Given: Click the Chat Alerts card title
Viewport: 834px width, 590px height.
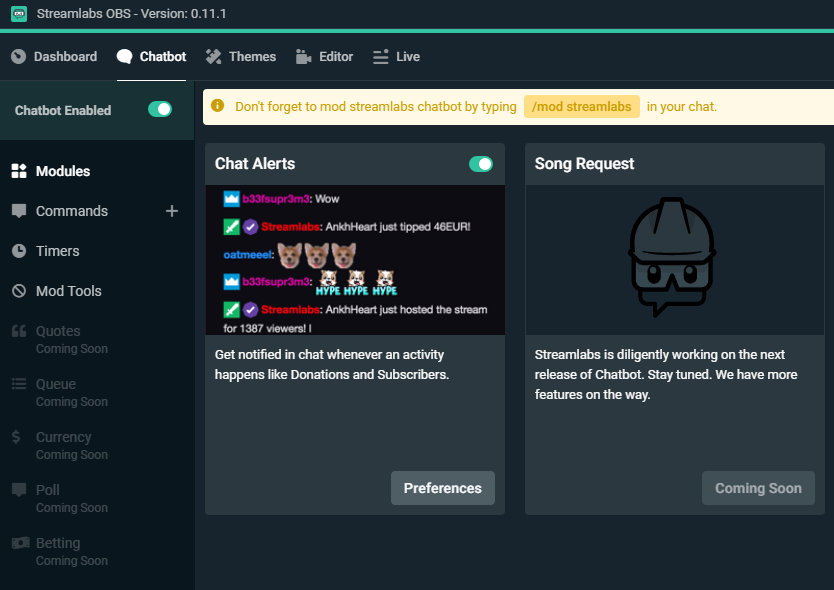Looking at the screenshot, I should pyautogui.click(x=255, y=163).
